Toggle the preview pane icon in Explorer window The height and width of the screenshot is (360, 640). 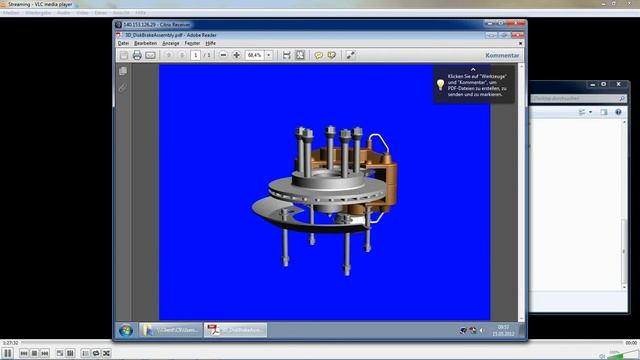(604, 112)
